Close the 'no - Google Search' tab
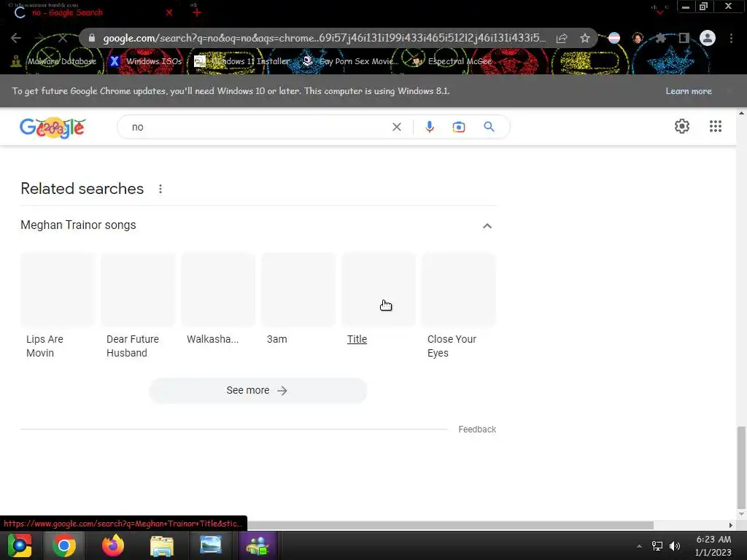This screenshot has height=560, width=747. click(169, 13)
